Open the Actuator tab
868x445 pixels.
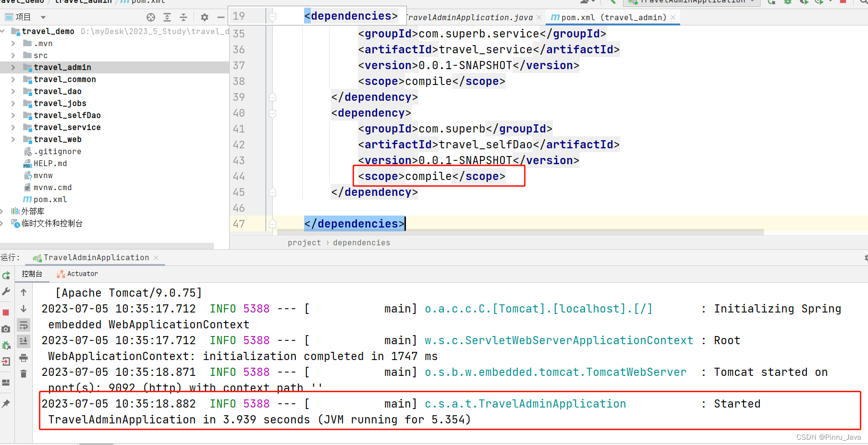tap(77, 274)
